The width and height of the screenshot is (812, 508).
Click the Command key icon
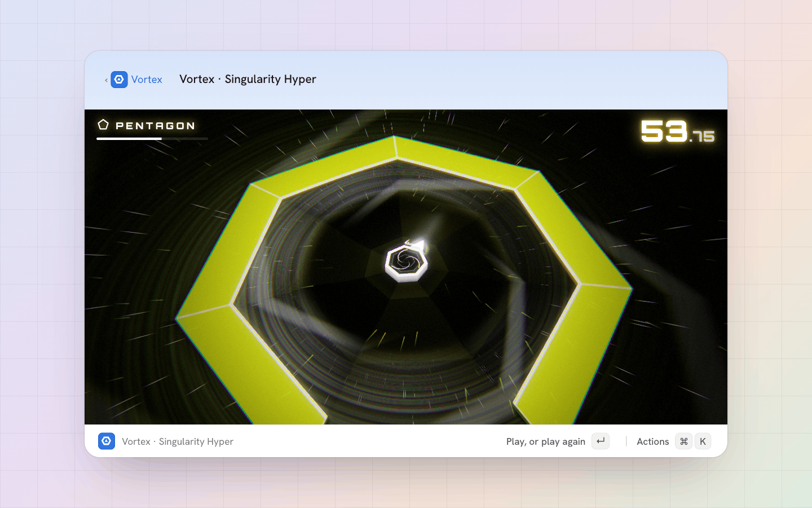pos(684,441)
